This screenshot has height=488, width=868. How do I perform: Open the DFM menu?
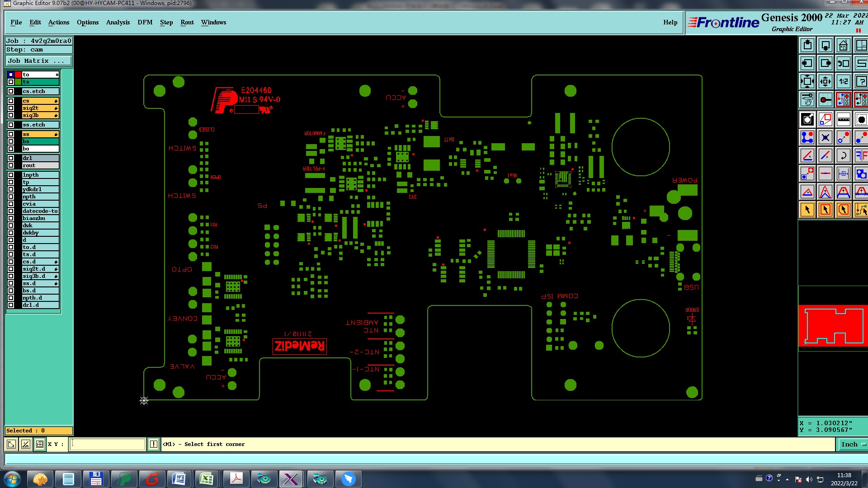(145, 22)
